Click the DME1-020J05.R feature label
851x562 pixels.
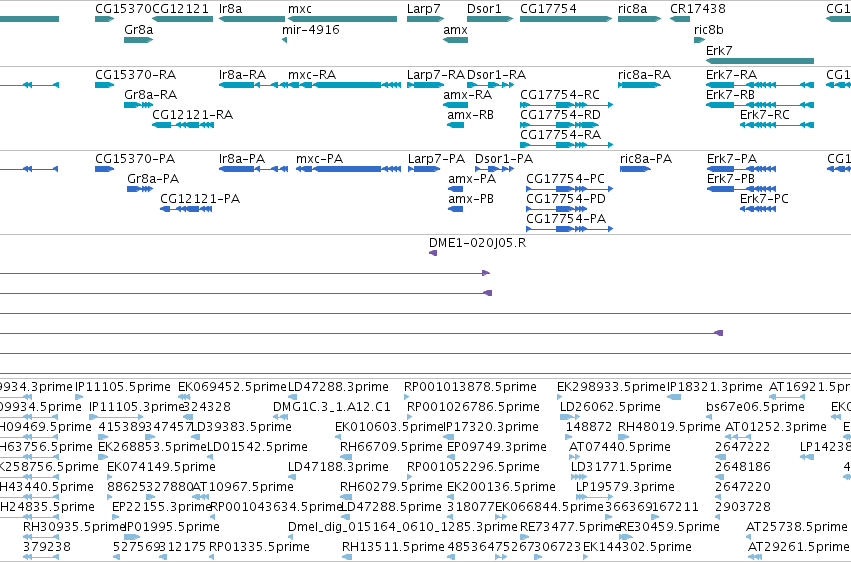[x=477, y=242]
